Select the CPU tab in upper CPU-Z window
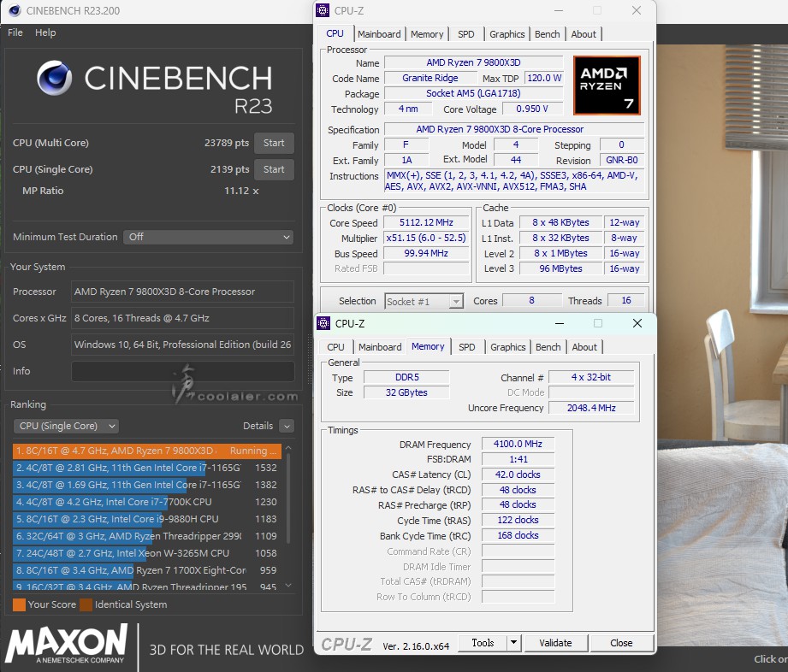 [335, 33]
